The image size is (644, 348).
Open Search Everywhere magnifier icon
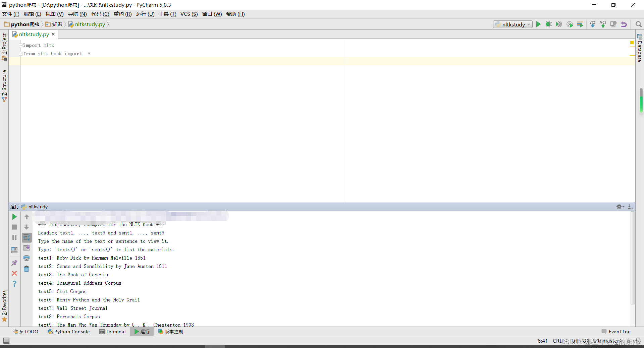639,24
